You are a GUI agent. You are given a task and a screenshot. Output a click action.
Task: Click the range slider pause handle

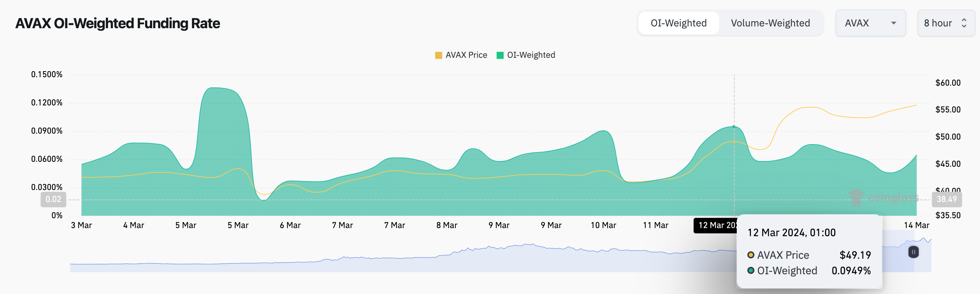pos(913,252)
